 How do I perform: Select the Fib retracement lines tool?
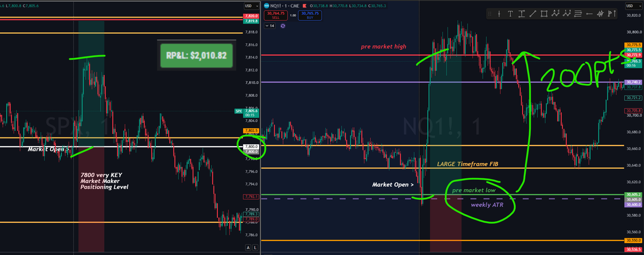pyautogui.click(x=578, y=14)
